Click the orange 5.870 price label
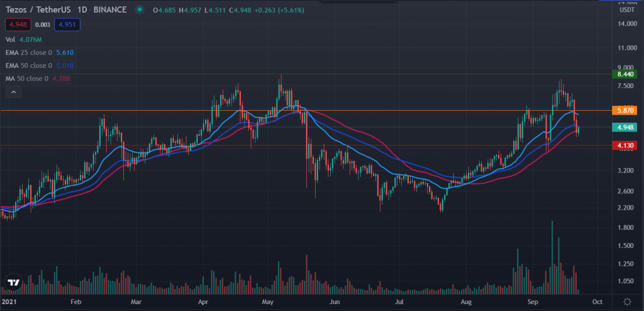The image size is (644, 311). [x=625, y=110]
